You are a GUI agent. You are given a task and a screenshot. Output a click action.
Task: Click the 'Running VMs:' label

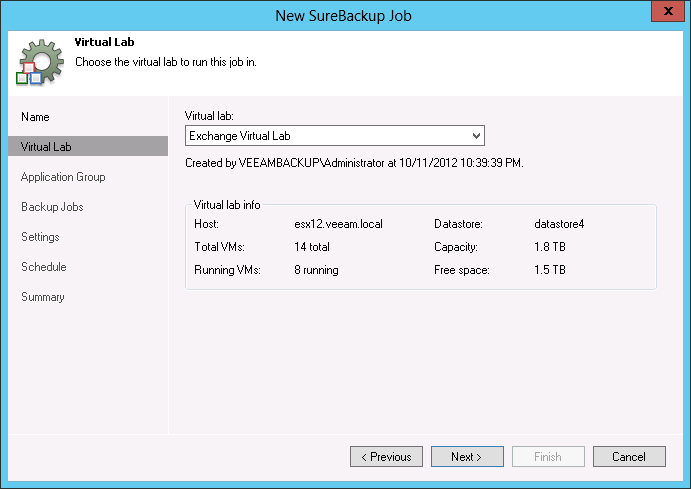[227, 270]
